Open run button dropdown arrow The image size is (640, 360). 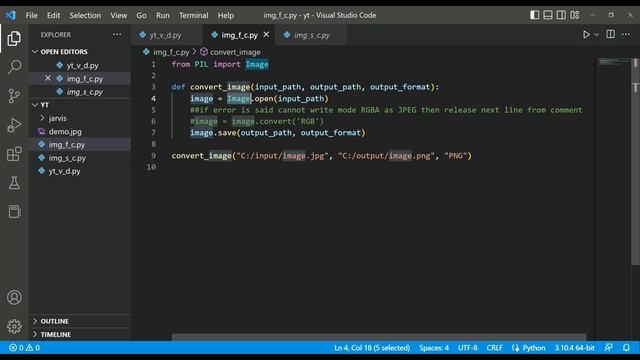pyautogui.click(x=596, y=35)
